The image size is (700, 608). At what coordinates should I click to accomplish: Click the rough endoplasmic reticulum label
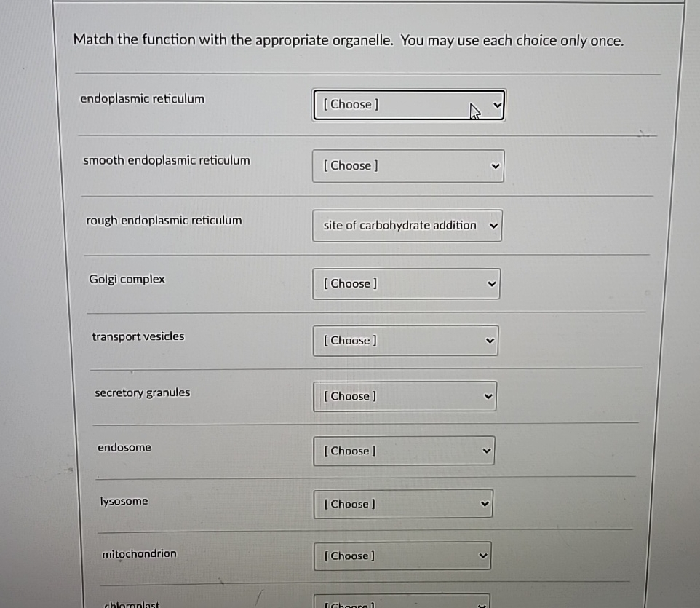(163, 220)
